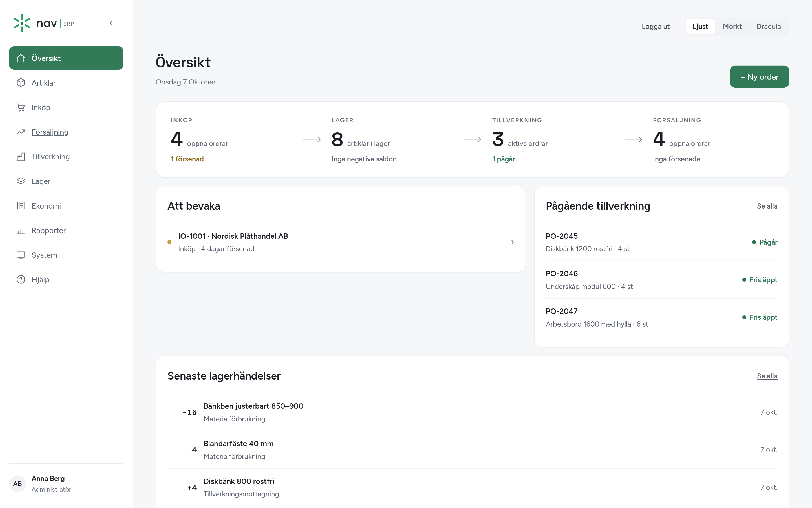812x508 pixels.
Task: Open the IO-1001 Nordisk Plåthandel AB alert
Action: (x=341, y=242)
